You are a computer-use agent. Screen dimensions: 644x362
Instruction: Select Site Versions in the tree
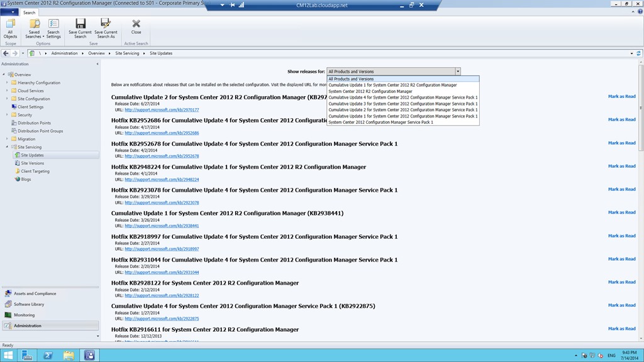click(x=33, y=163)
